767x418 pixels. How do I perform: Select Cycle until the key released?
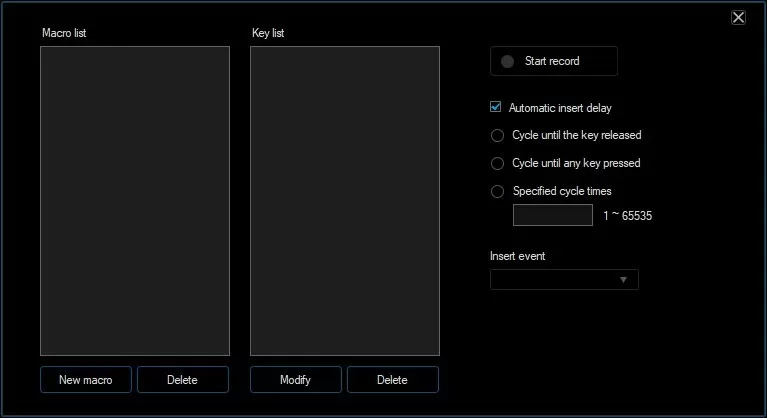tap(497, 136)
